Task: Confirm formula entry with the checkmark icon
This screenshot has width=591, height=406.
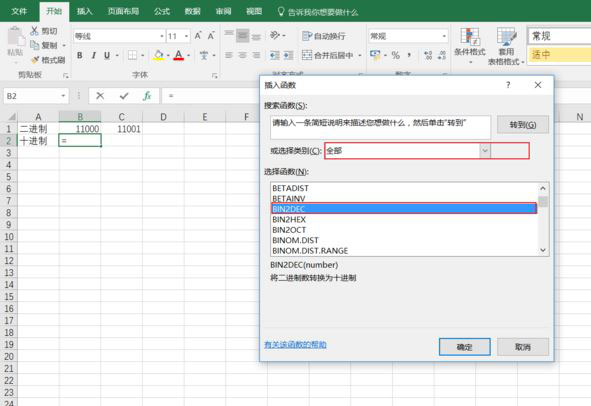Action: point(124,96)
